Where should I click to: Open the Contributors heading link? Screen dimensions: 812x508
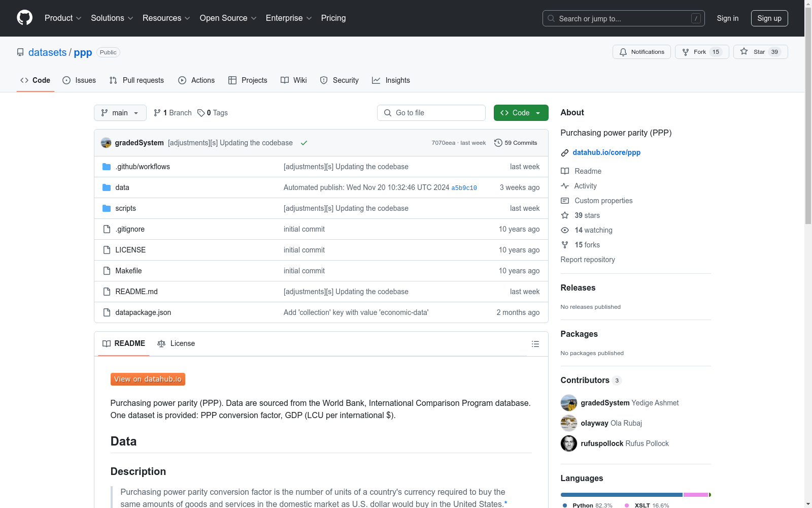pyautogui.click(x=591, y=380)
